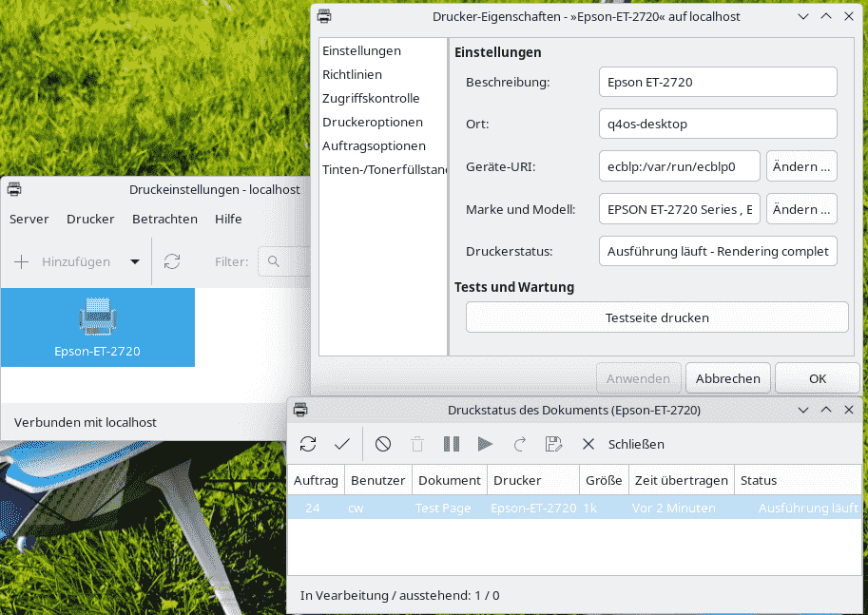Cancel the print job with the circle-slash icon
Screen dimensions: 868x615
coord(383,444)
